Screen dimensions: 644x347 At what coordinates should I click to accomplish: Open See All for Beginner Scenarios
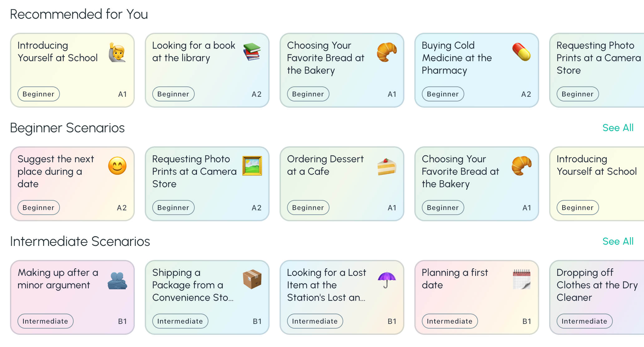[x=617, y=128]
